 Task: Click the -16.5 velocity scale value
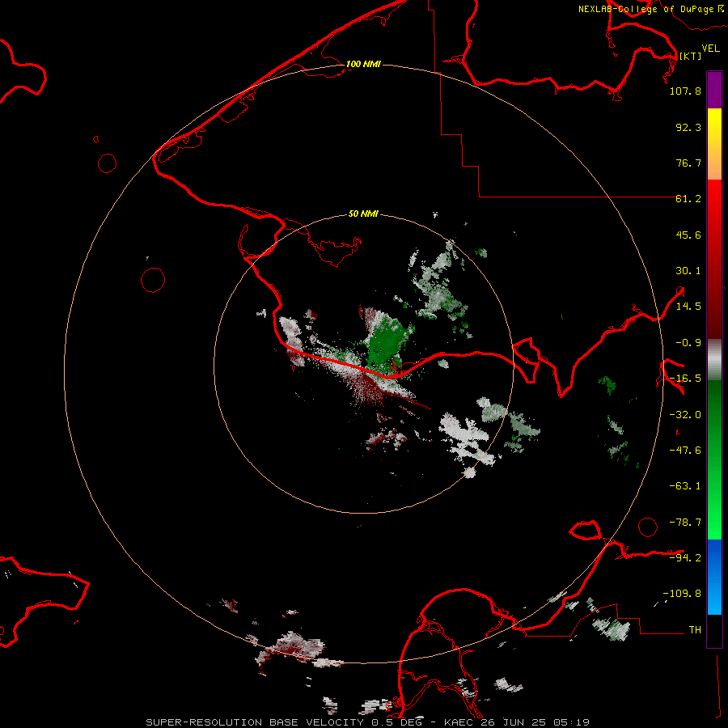(685, 379)
